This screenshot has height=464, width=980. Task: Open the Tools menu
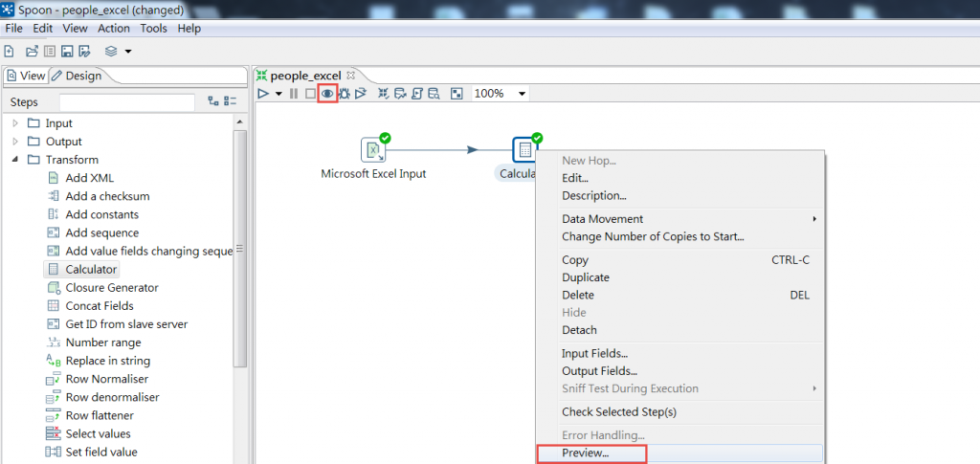point(154,28)
